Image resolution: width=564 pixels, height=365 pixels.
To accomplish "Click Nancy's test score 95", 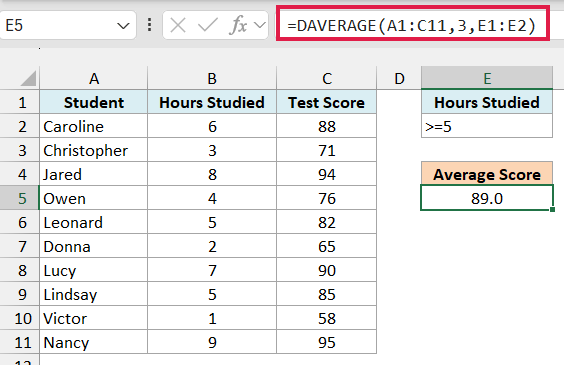I will point(327,343).
